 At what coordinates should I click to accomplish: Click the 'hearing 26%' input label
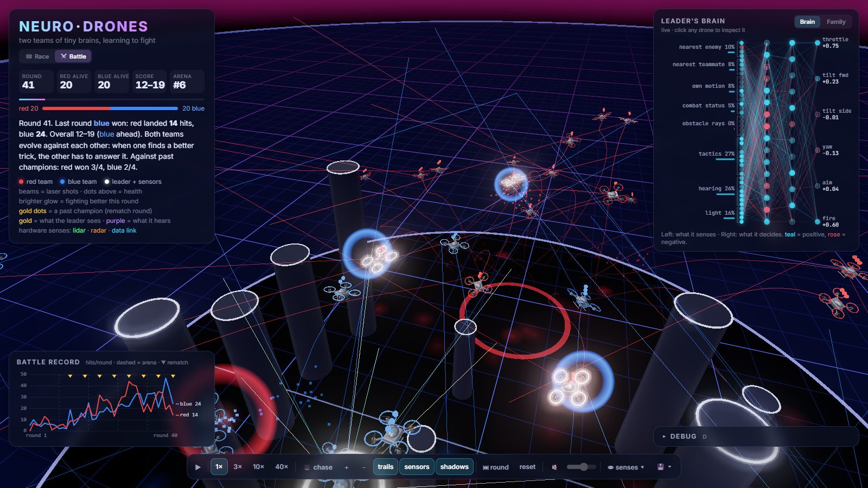coord(716,189)
